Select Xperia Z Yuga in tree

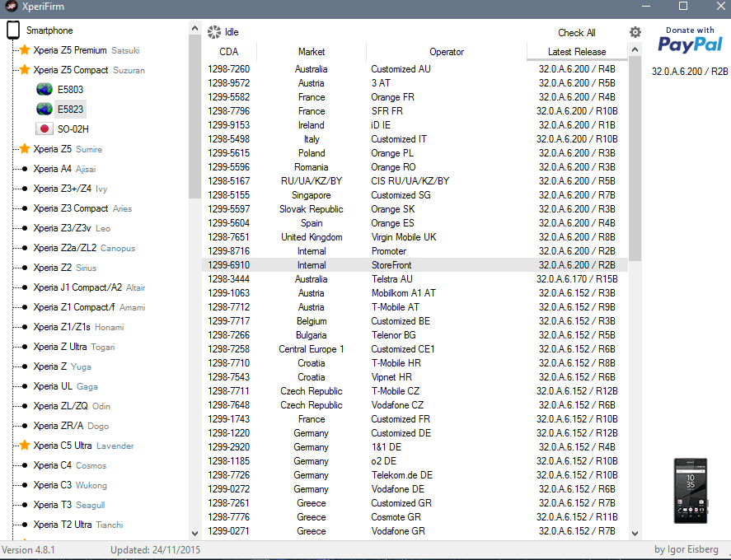pyautogui.click(x=62, y=366)
